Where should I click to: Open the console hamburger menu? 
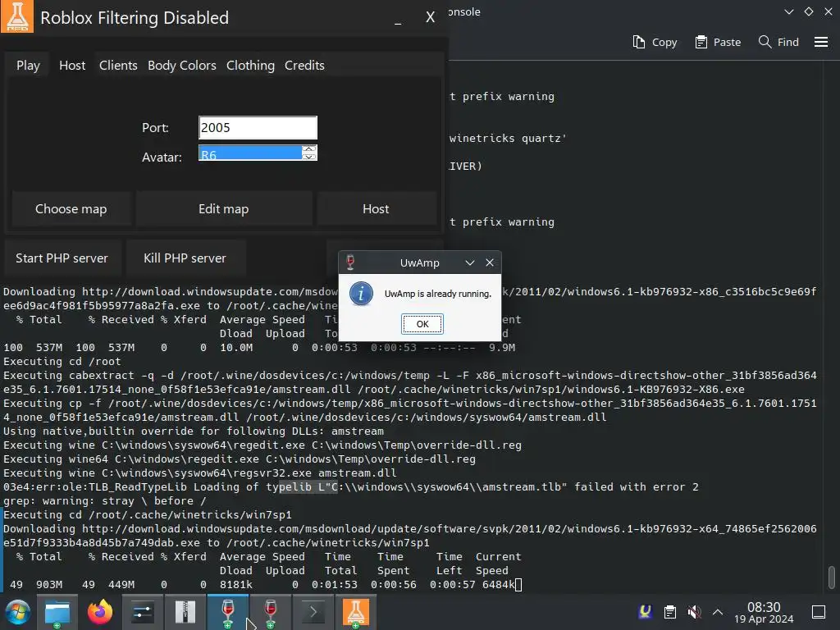(x=821, y=42)
